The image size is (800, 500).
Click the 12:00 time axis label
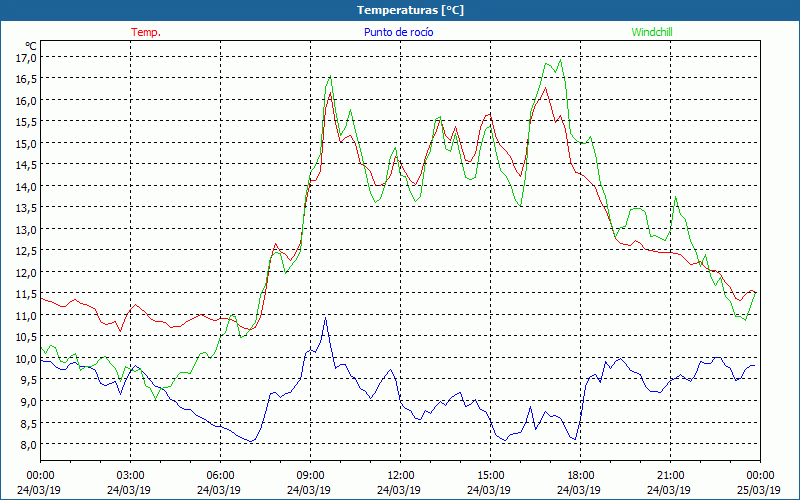tap(401, 476)
